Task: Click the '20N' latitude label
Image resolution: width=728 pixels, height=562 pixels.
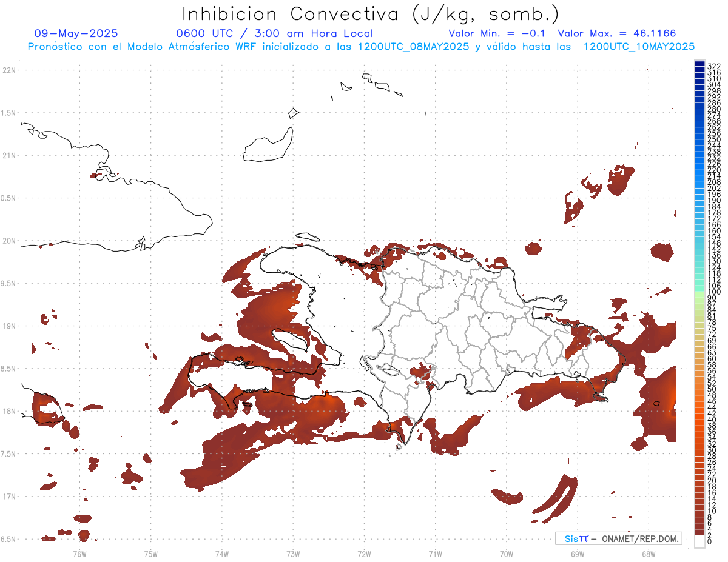Action: pyautogui.click(x=8, y=241)
